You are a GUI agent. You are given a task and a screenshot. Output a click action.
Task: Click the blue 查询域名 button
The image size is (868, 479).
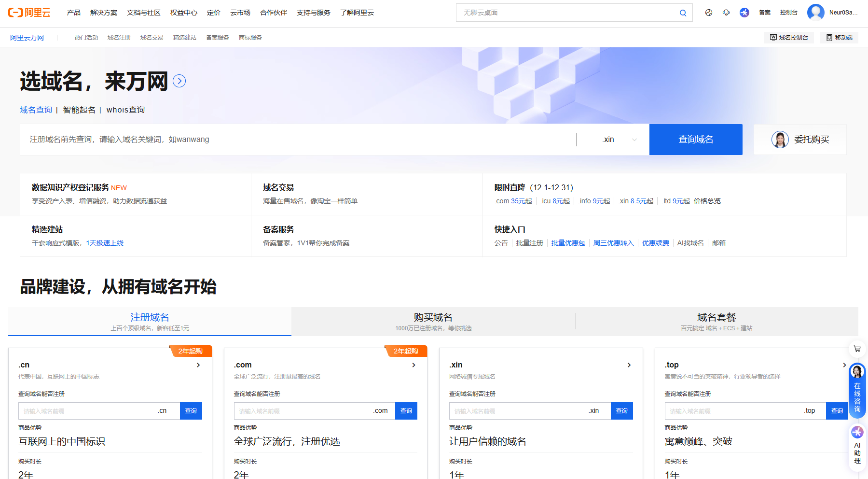tap(695, 140)
